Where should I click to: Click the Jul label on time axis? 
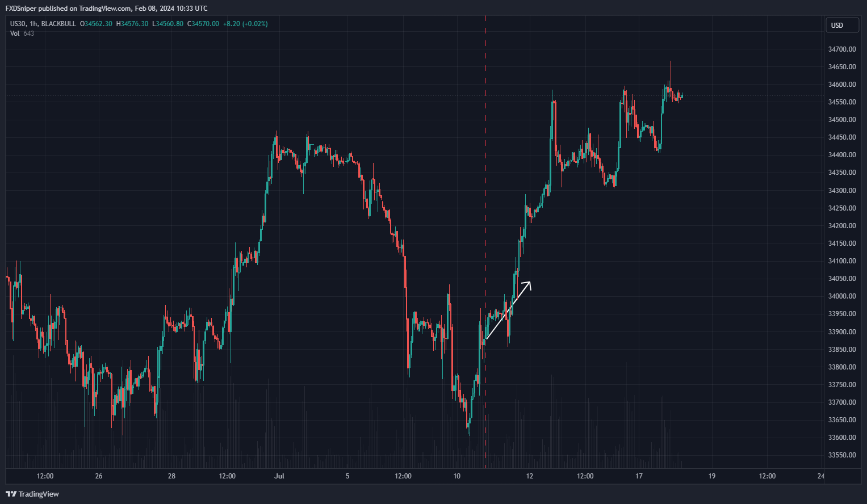[279, 476]
